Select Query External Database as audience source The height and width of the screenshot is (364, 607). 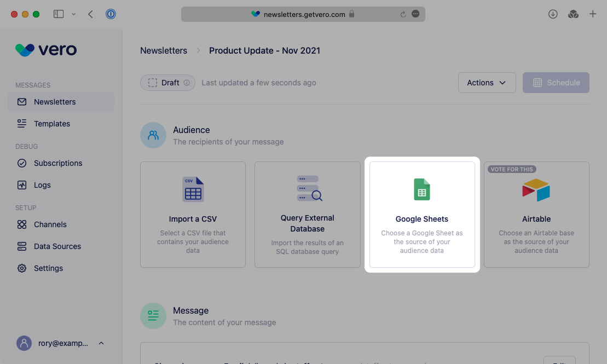coord(307,215)
